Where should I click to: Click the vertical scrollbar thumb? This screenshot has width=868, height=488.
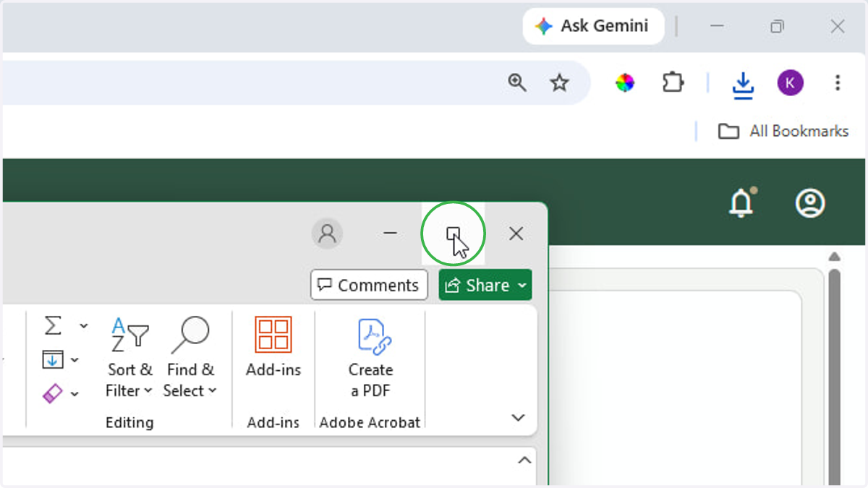tap(835, 376)
